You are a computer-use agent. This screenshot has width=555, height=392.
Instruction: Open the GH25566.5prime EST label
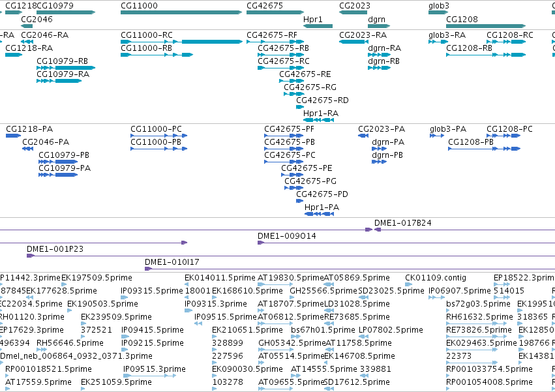tap(323, 291)
